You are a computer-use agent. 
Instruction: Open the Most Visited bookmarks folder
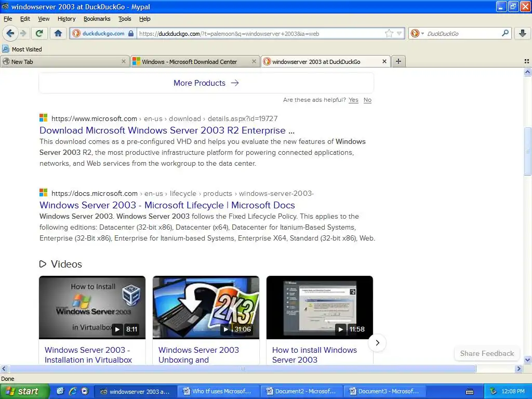coord(22,49)
